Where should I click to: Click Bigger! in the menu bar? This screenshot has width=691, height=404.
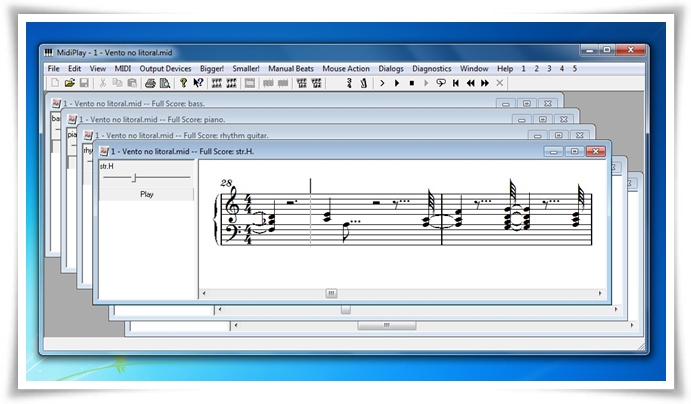212,69
